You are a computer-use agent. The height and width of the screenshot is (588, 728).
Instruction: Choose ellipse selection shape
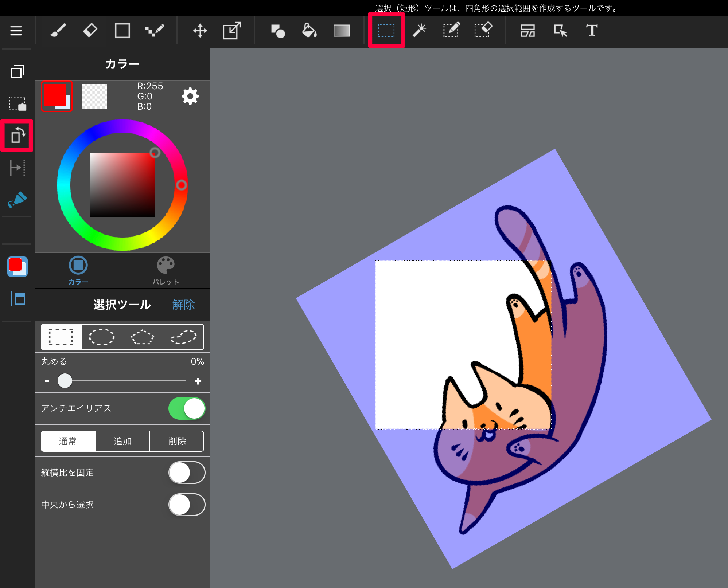(x=102, y=337)
